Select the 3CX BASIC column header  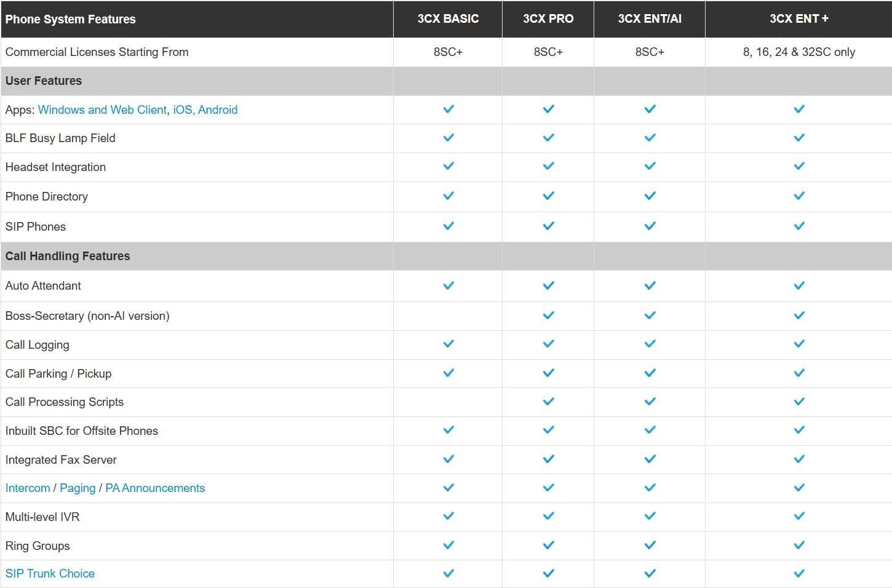pyautogui.click(x=448, y=19)
